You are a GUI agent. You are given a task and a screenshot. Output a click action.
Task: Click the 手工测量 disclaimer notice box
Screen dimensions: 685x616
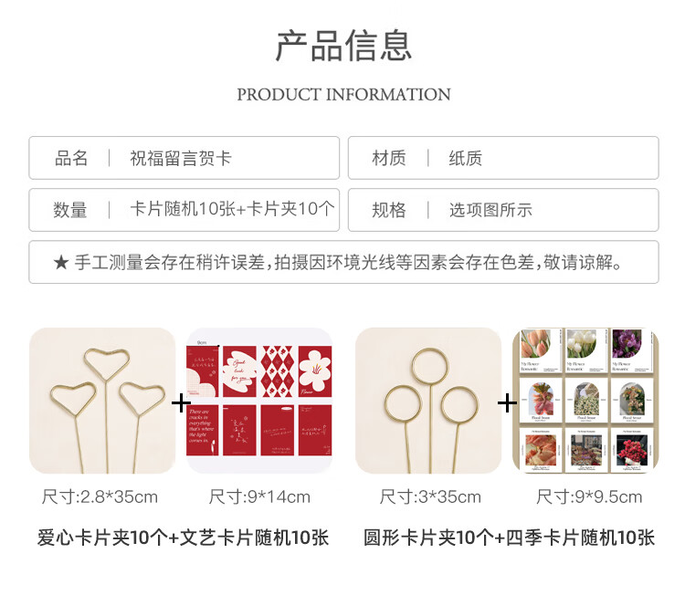tap(343, 262)
